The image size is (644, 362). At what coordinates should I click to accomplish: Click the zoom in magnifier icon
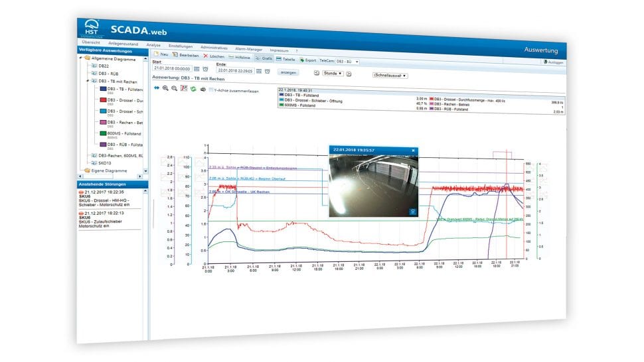[165, 88]
